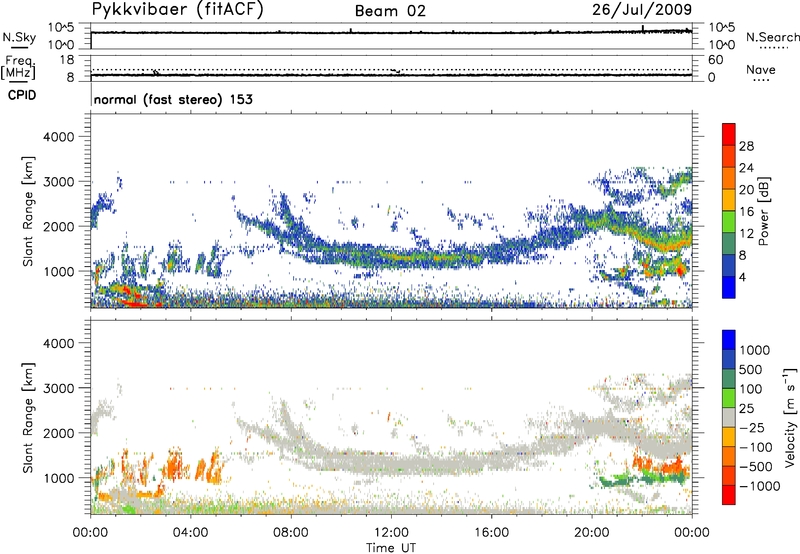800x554 pixels.
Task: Click Power colorbar value '28'
Action: [x=746, y=146]
